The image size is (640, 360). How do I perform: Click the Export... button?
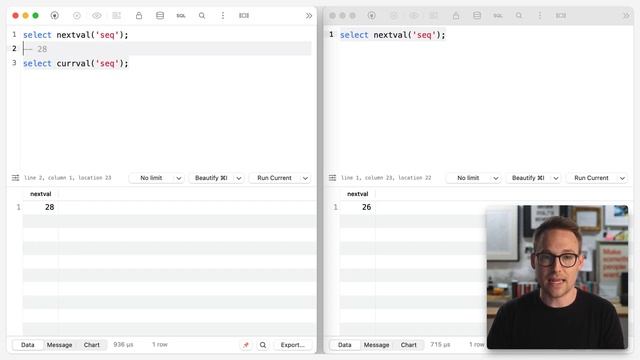(x=293, y=345)
